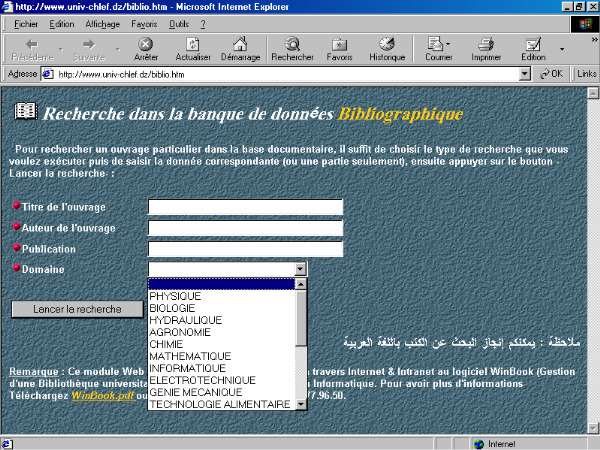Show more toolbar buttons chevron
The height and width of the screenshot is (450, 600).
[594, 39]
